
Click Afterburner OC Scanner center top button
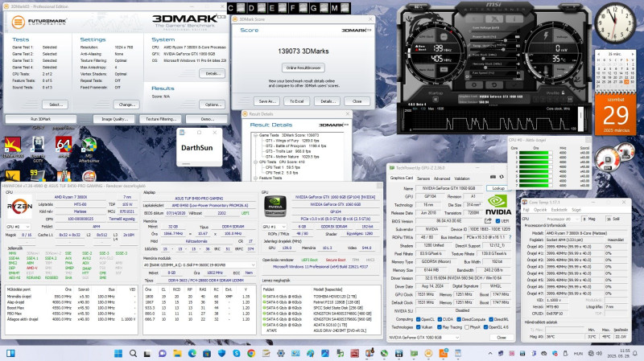point(494,18)
